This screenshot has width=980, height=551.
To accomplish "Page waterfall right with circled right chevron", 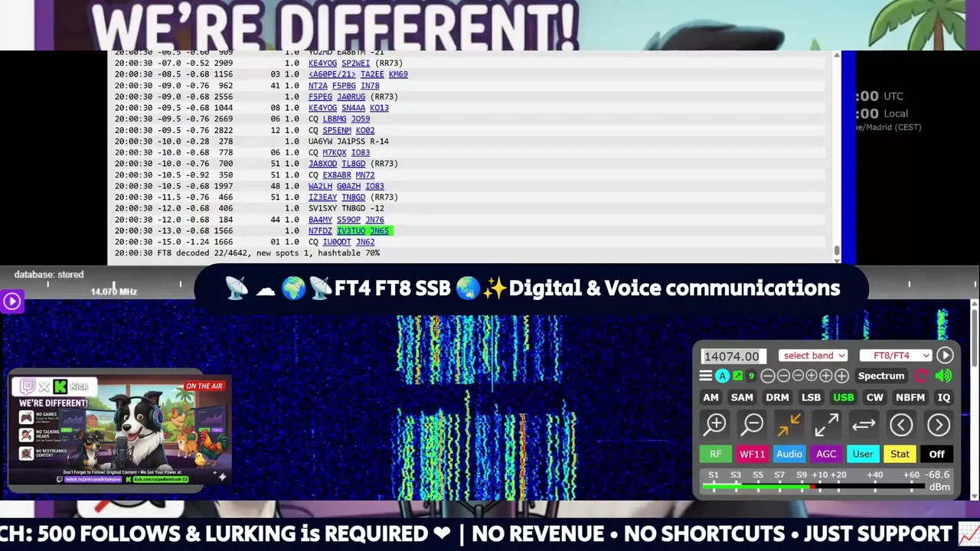I will point(939,425).
